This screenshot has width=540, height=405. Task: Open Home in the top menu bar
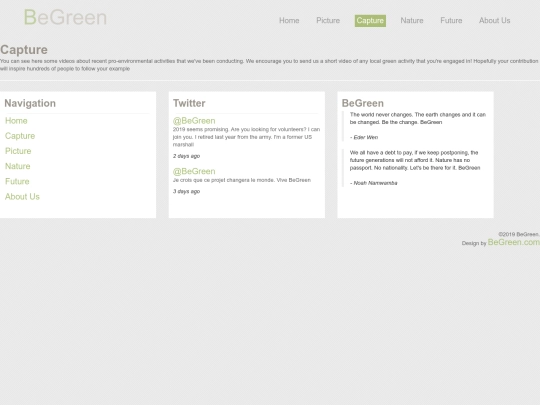point(289,21)
